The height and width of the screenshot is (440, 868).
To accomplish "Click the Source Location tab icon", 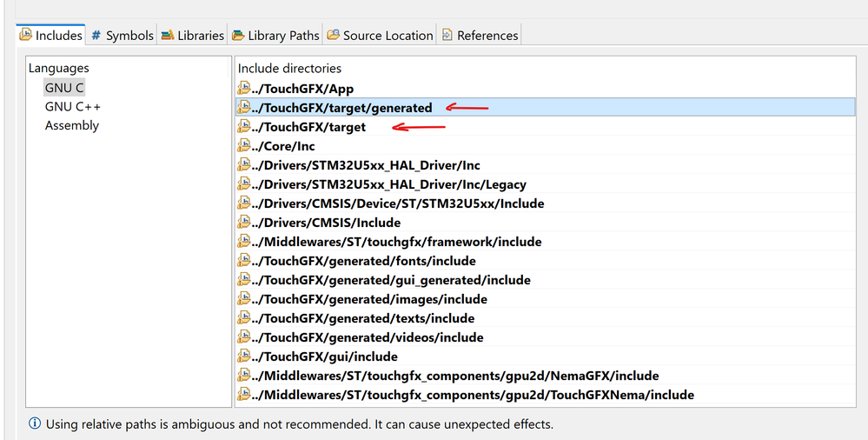I will coord(334,35).
